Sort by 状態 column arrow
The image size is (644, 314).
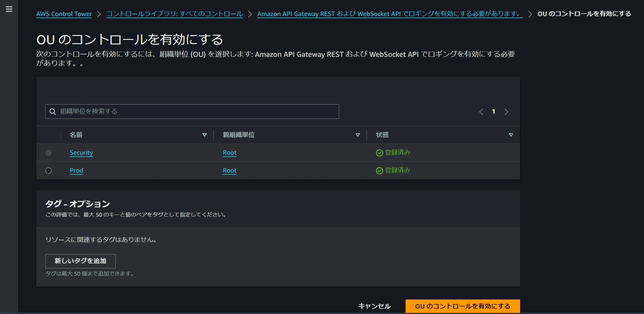511,135
